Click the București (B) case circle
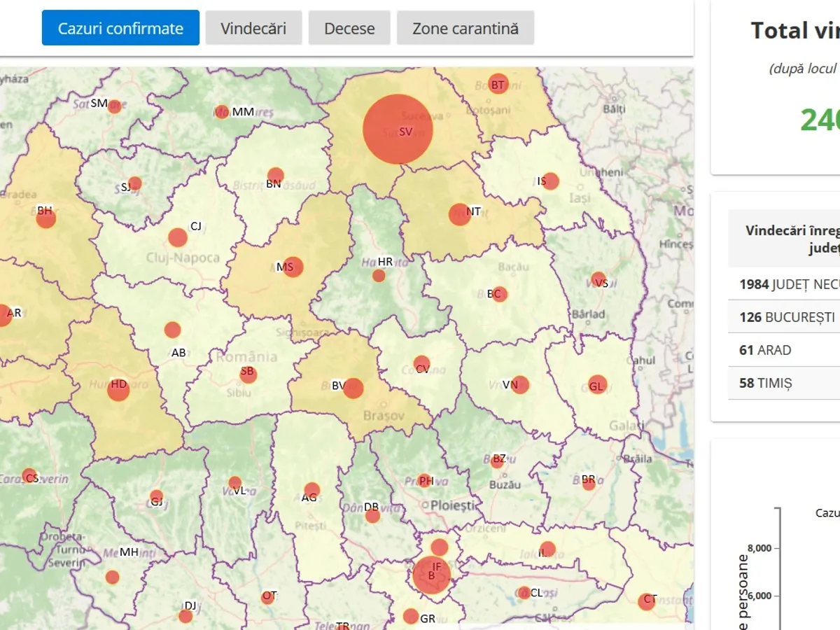This screenshot has width=840, height=630. (x=431, y=575)
